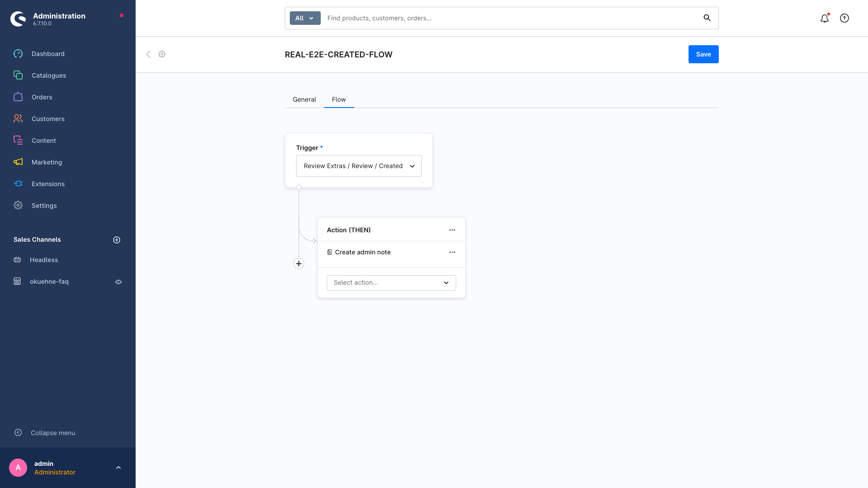The height and width of the screenshot is (488, 868).
Task: Click the Shopware logo icon
Action: coord(18,19)
